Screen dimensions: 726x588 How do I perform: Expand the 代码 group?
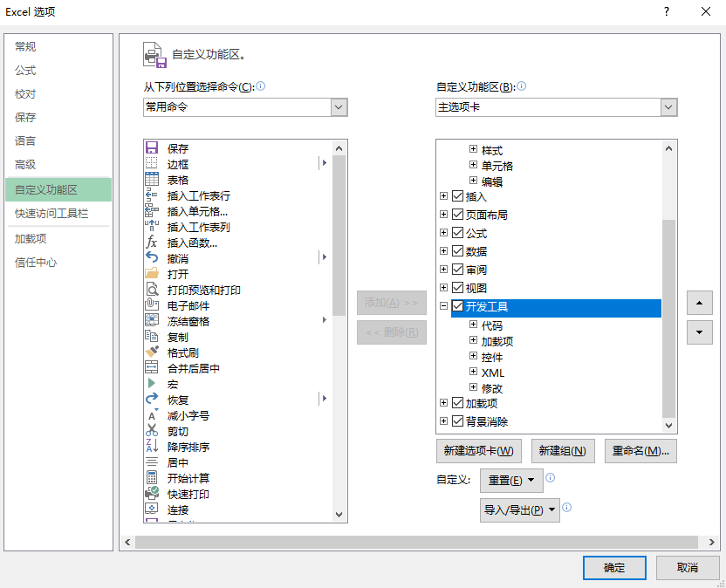473,325
